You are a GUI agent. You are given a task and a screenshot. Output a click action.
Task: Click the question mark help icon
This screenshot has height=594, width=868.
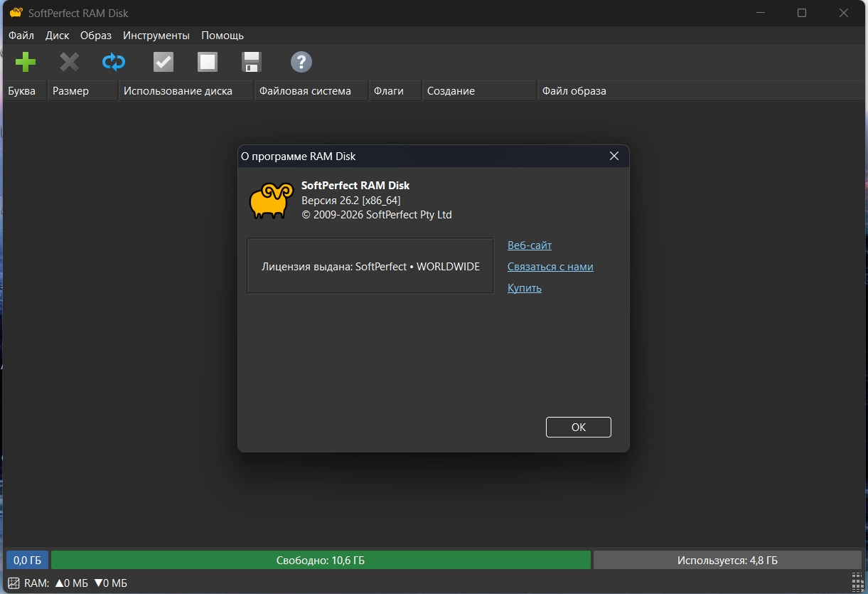point(301,62)
